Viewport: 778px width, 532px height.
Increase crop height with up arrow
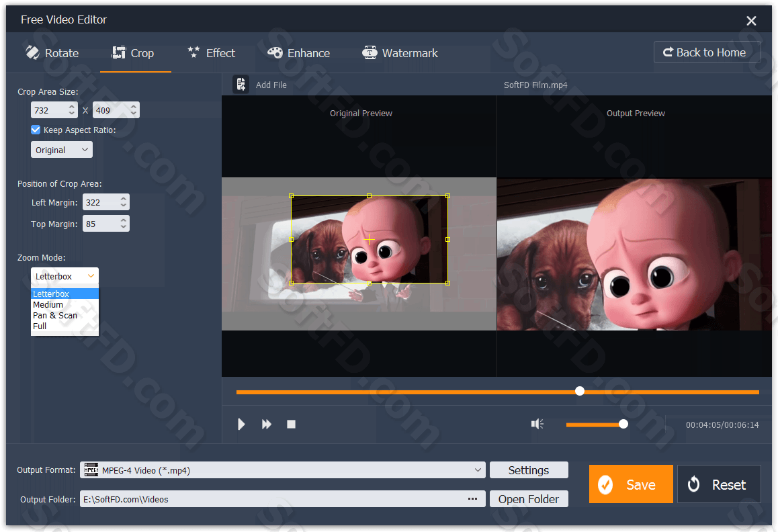coord(134,106)
